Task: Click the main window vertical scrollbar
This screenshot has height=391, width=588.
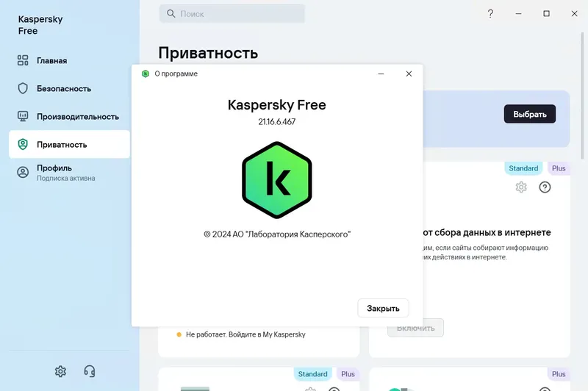Action: point(582,96)
